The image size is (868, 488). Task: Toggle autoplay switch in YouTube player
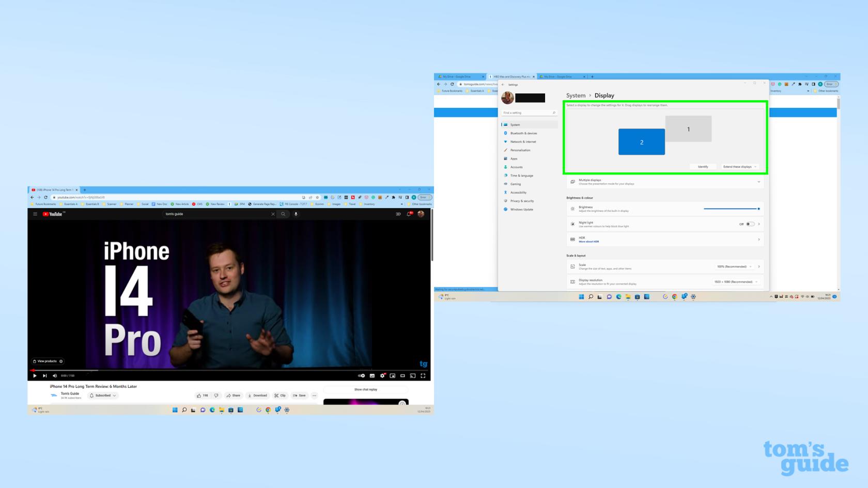click(361, 375)
